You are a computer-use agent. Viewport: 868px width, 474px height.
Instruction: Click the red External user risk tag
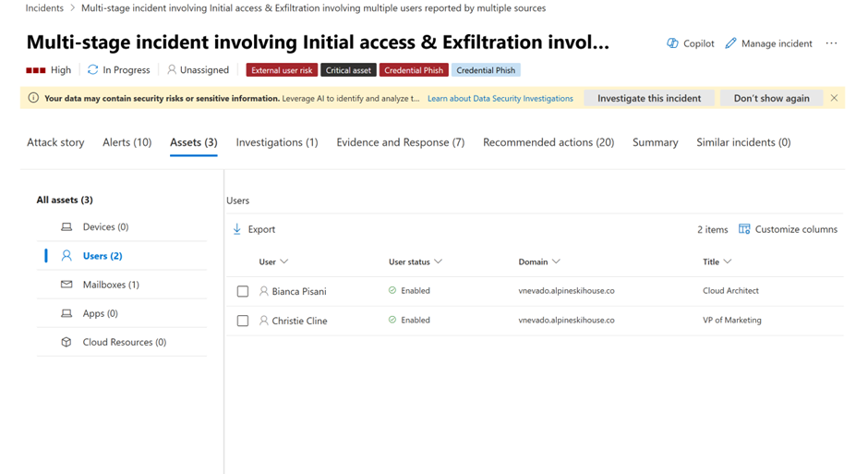(282, 70)
